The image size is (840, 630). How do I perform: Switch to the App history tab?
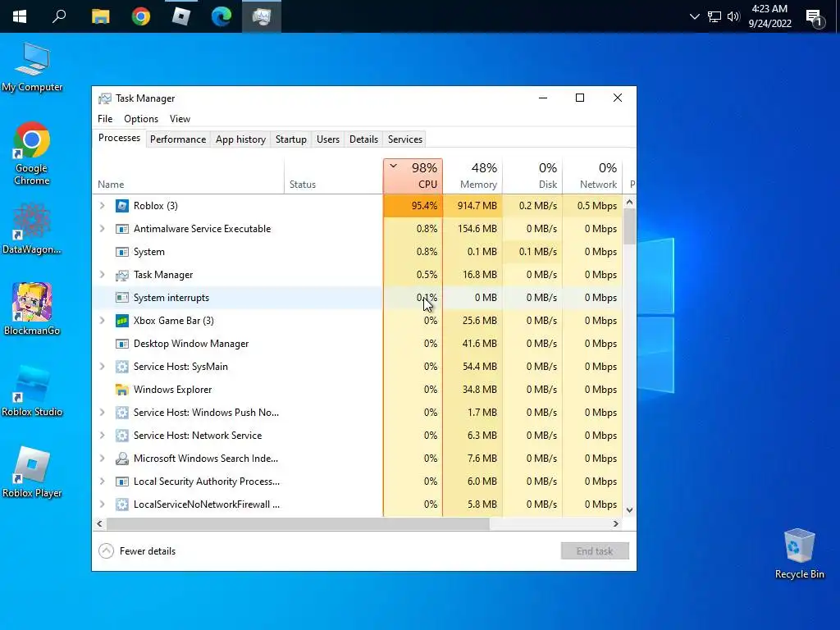(240, 139)
